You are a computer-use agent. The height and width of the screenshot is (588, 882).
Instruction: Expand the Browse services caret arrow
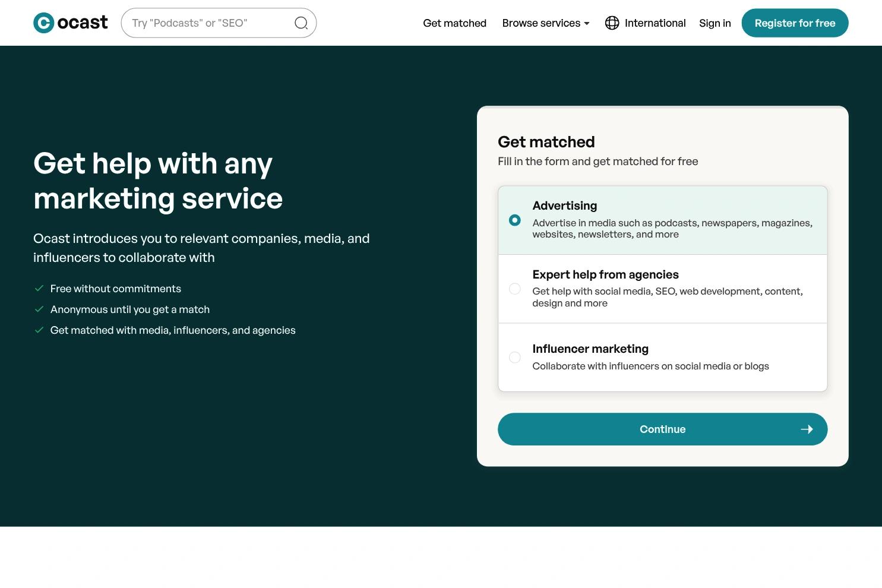click(x=587, y=24)
